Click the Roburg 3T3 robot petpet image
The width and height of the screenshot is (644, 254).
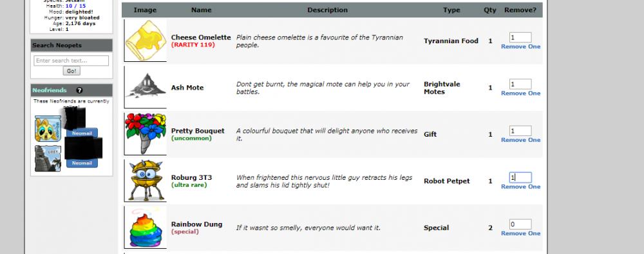click(x=146, y=181)
